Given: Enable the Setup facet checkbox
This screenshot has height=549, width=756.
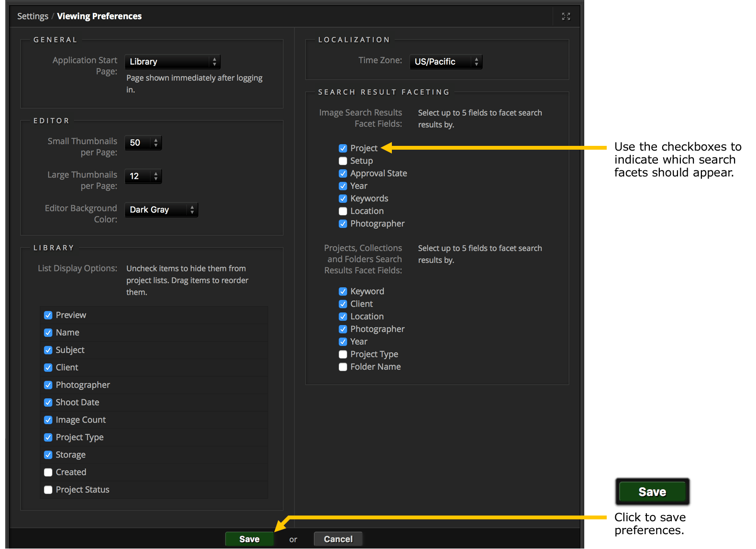Looking at the screenshot, I should 343,161.
